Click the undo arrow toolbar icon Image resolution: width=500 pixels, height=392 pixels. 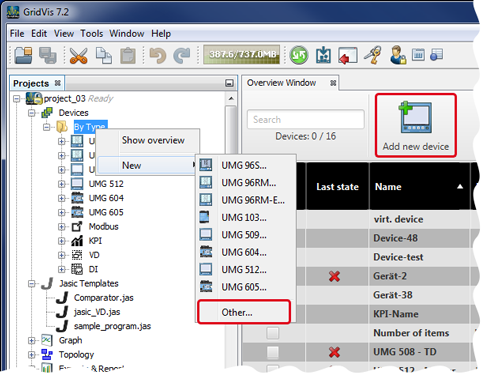158,55
